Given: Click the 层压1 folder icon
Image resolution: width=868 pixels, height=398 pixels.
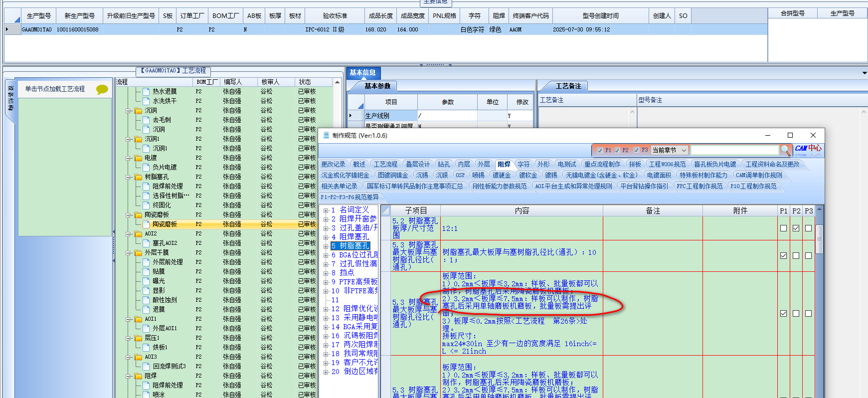Looking at the screenshot, I should [138, 338].
